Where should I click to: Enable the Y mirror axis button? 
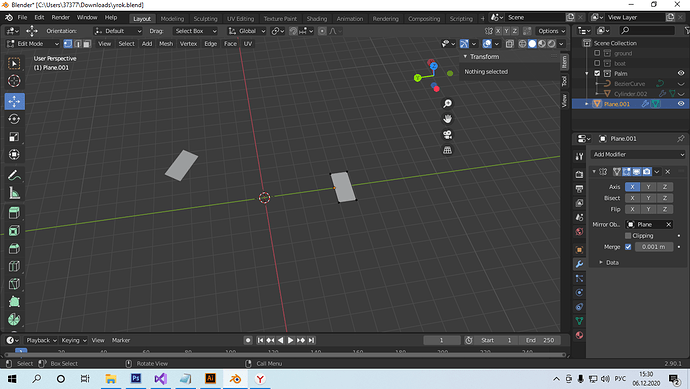point(648,187)
